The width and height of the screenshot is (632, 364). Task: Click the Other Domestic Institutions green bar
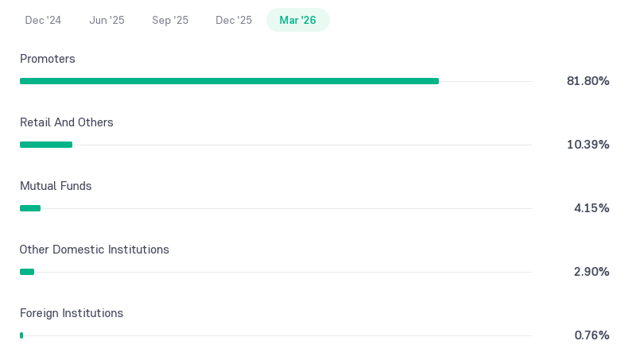point(27,272)
